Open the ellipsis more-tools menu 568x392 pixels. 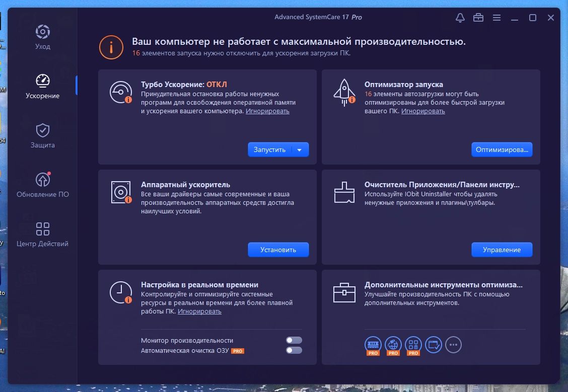453,345
